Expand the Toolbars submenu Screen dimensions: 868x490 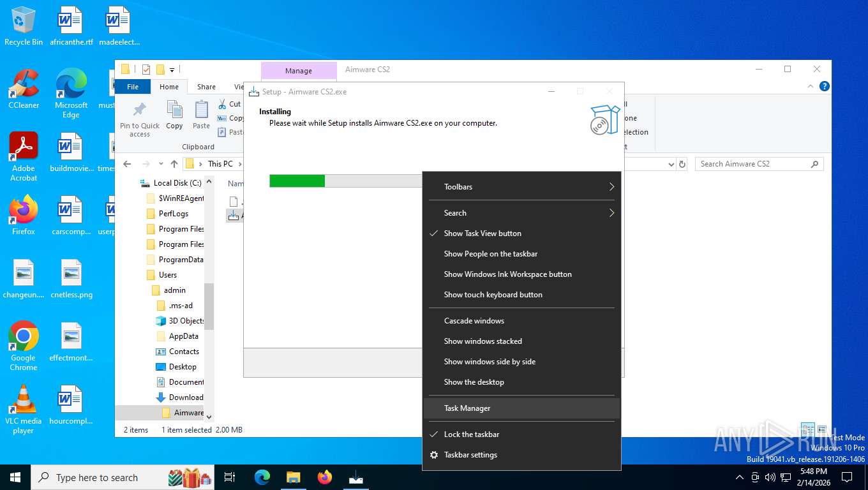pyautogui.click(x=522, y=187)
